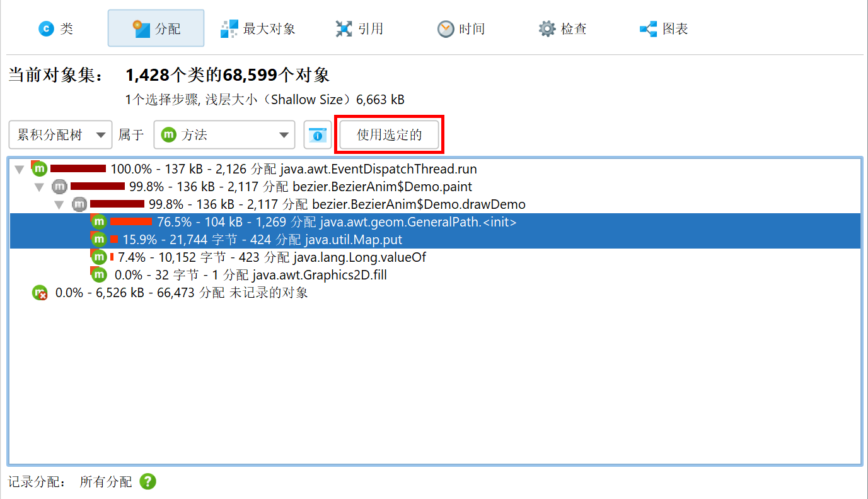868x499 pixels.
Task: Click the gray method icon of Demo.paint
Action: [59, 186]
